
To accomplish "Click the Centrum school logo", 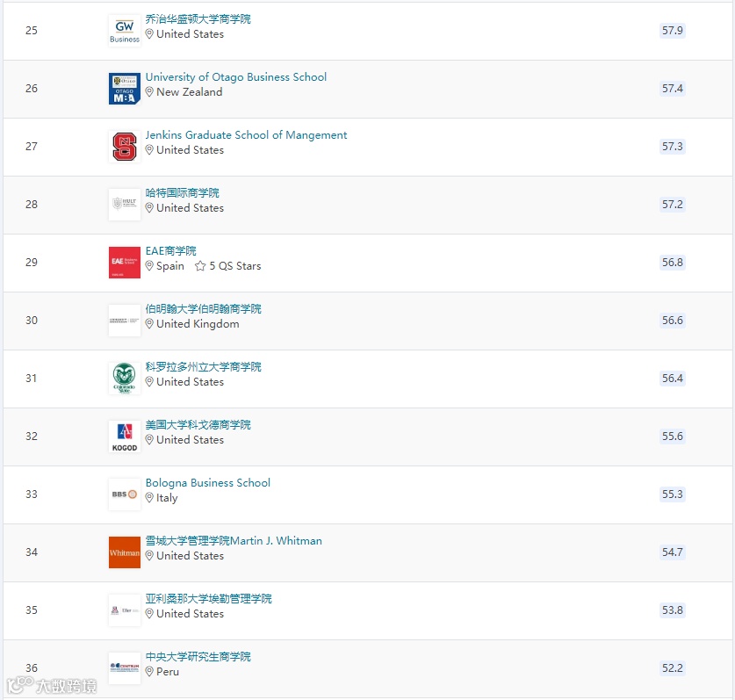I will click(125, 668).
